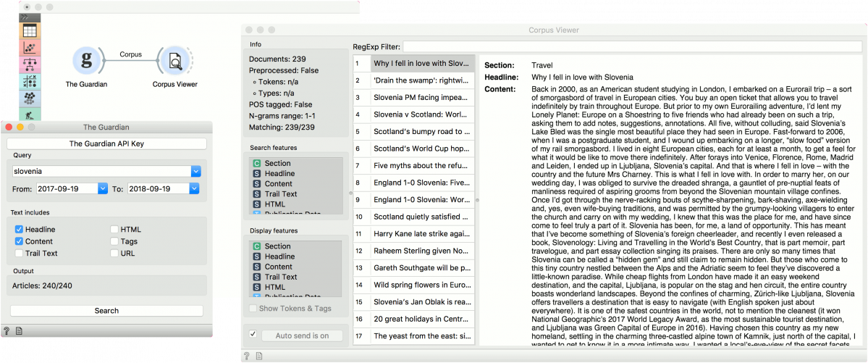Screen dimensions: 868x363
Task: Toggle the Show Tokens & Tags checkbox
Action: [x=253, y=308]
